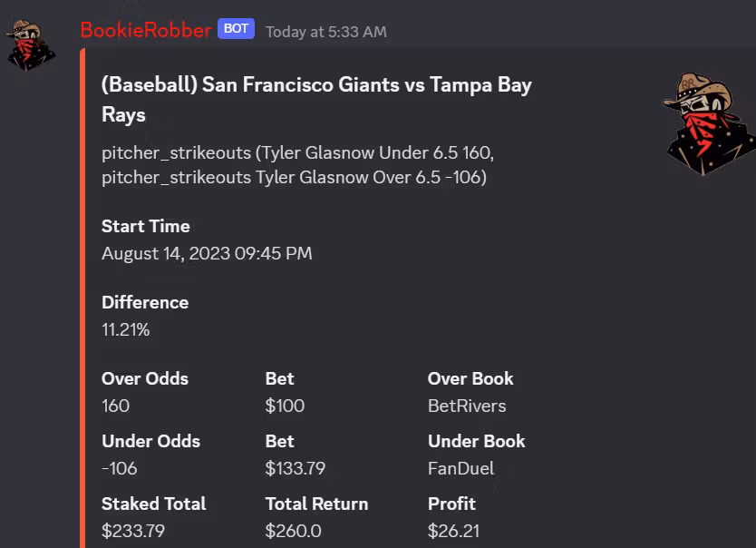Viewport: 756px width, 548px height.
Task: Click the orange embed border stripe
Action: (82, 299)
